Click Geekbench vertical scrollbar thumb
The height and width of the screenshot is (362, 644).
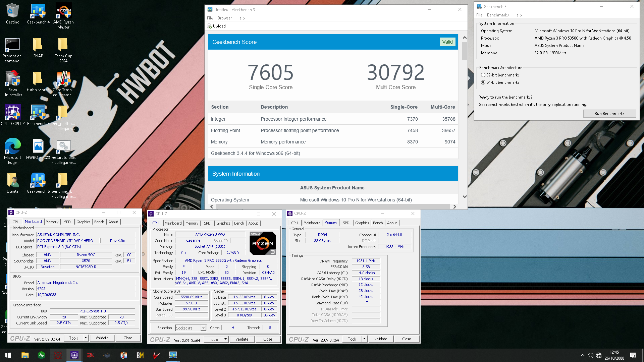point(465,50)
